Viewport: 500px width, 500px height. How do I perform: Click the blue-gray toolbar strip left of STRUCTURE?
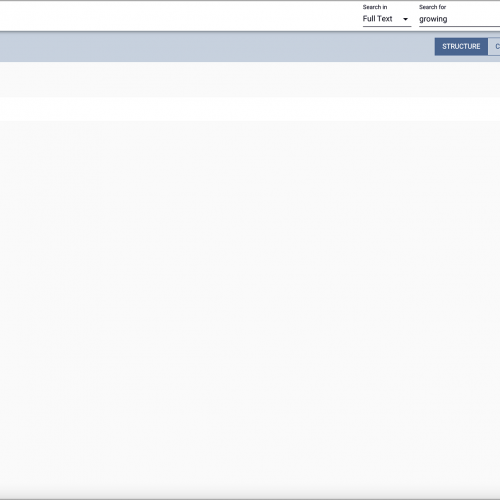click(217, 47)
